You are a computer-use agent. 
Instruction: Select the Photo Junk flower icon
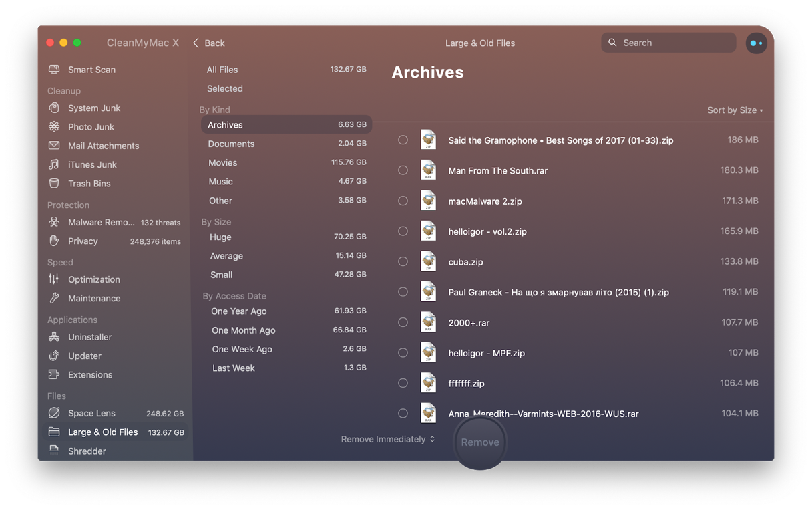pos(54,126)
